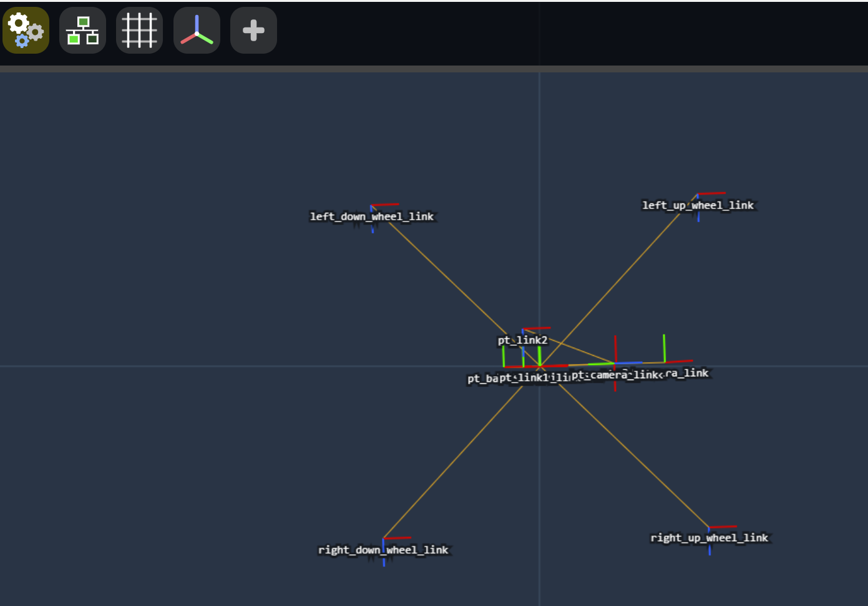Click the red axis above right_up_wheel_link

coord(723,527)
